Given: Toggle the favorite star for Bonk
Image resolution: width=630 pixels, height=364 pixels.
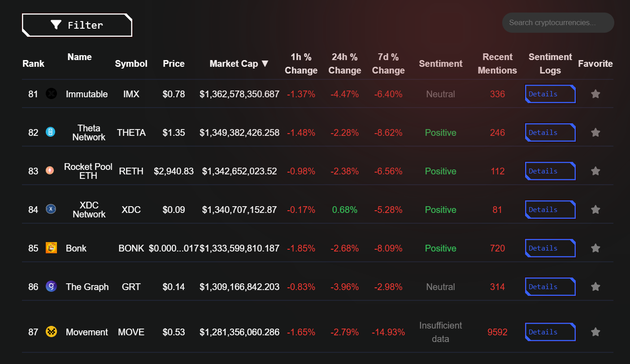Looking at the screenshot, I should 595,248.
